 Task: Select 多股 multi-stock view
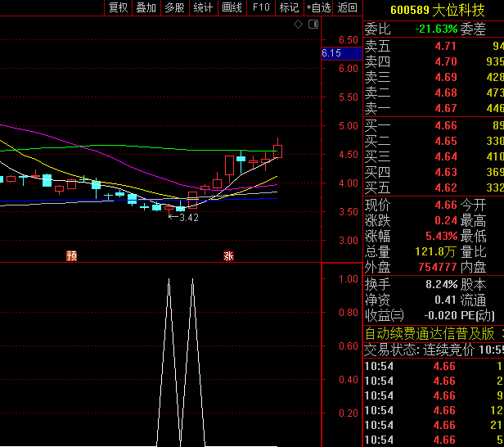tap(173, 7)
